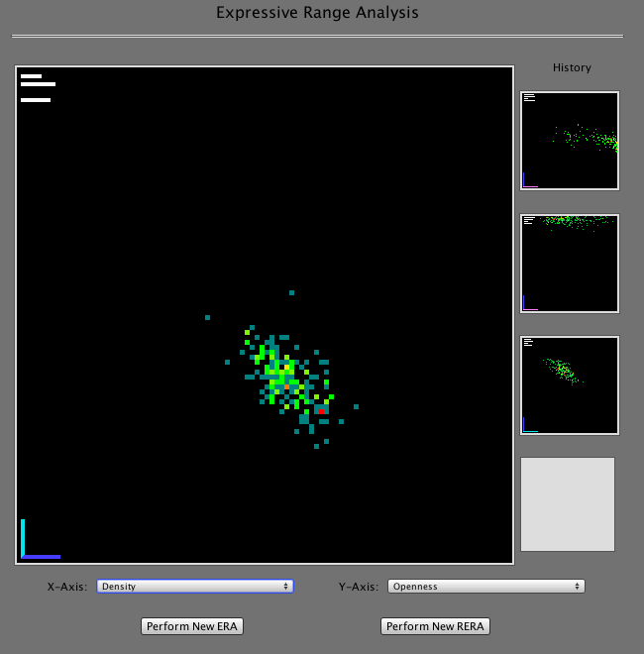Click the red hotspot cell in main heatmap
The width and height of the screenshot is (644, 654).
point(321,411)
